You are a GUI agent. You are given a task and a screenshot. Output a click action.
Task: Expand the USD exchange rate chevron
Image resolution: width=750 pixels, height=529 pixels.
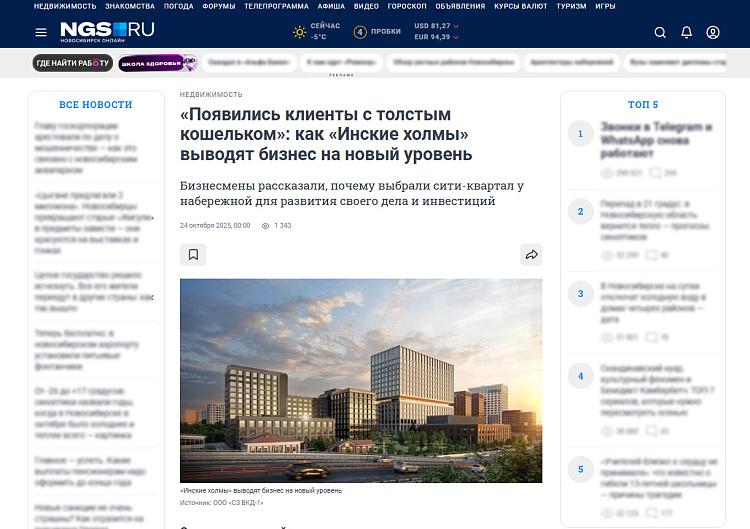click(x=457, y=25)
